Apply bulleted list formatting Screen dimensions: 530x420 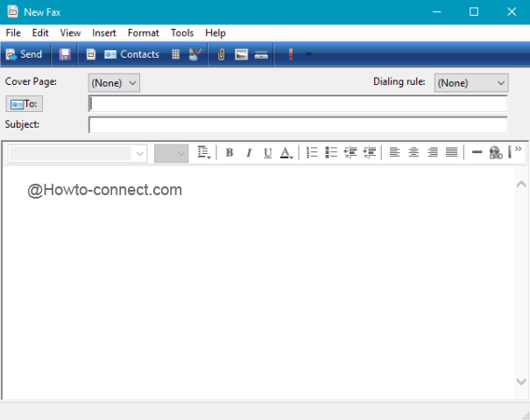tap(331, 152)
